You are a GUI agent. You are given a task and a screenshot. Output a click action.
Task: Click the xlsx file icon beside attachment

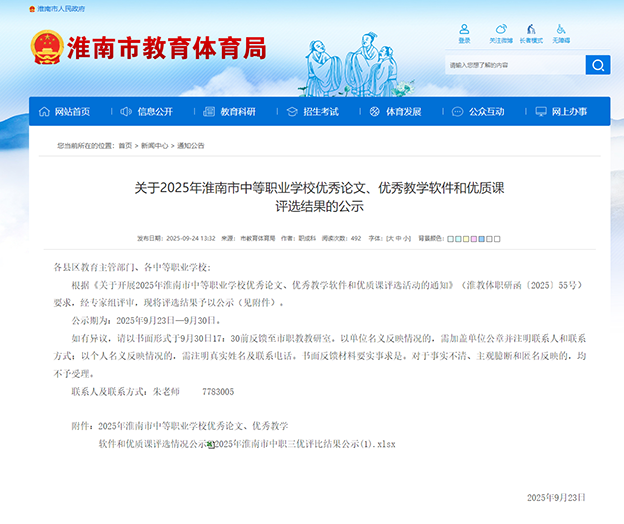tap(211, 443)
